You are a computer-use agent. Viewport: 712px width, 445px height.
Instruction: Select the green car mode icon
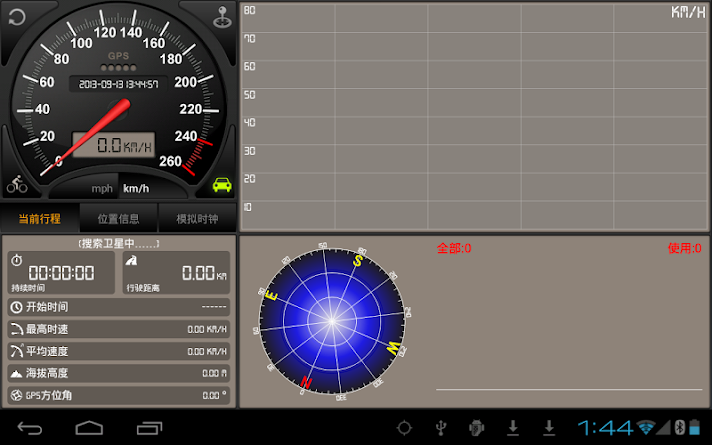(x=222, y=184)
